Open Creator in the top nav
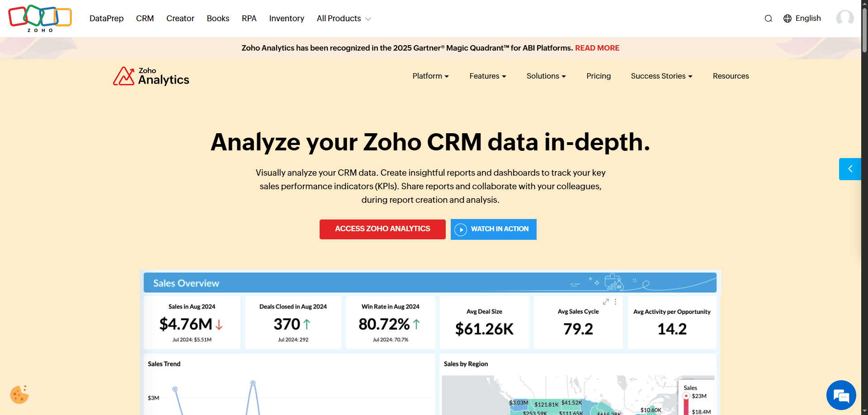 coord(180,19)
